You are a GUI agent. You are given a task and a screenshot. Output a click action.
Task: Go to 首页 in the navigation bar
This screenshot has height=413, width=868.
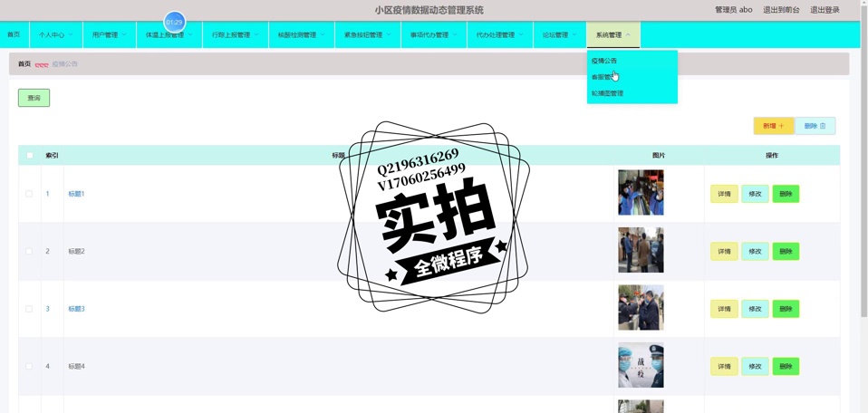[x=14, y=35]
